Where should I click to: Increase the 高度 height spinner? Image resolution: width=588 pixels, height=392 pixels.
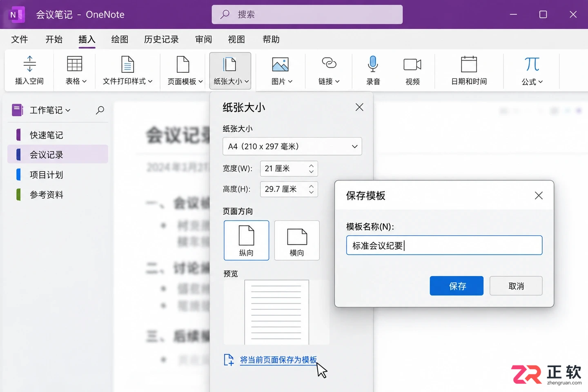click(x=312, y=186)
